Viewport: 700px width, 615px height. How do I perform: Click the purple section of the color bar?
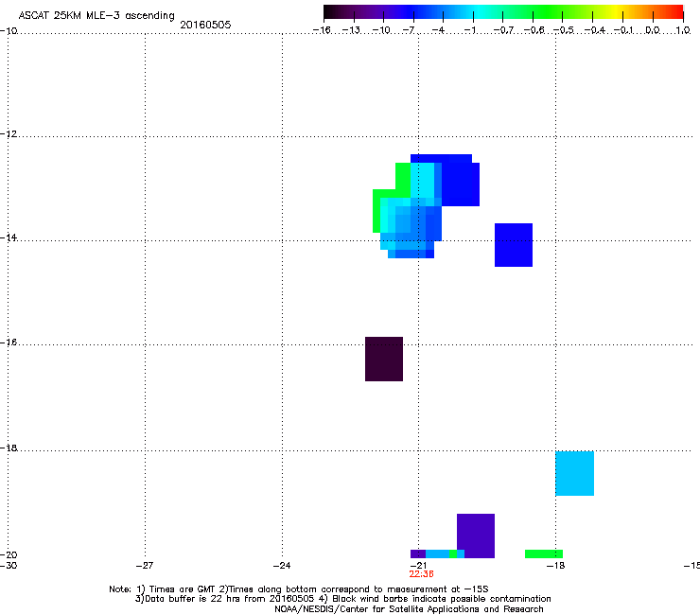(373, 11)
